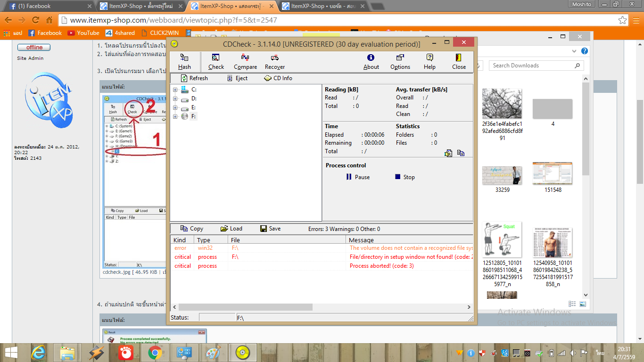Image resolution: width=644 pixels, height=362 pixels.
Task: Select the Check tool in CDCheck
Action: 216,61
